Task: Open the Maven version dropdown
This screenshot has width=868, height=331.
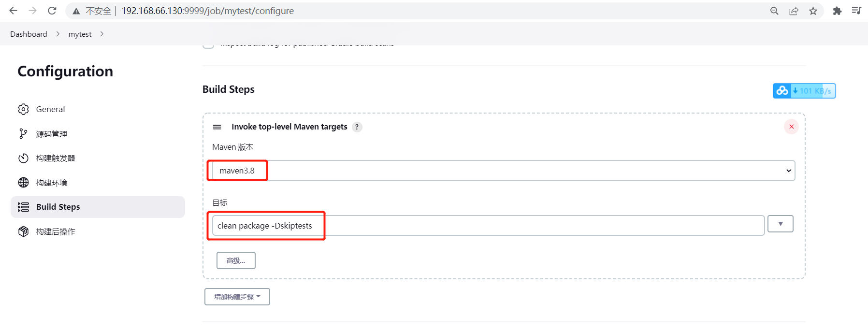Action: click(x=503, y=171)
